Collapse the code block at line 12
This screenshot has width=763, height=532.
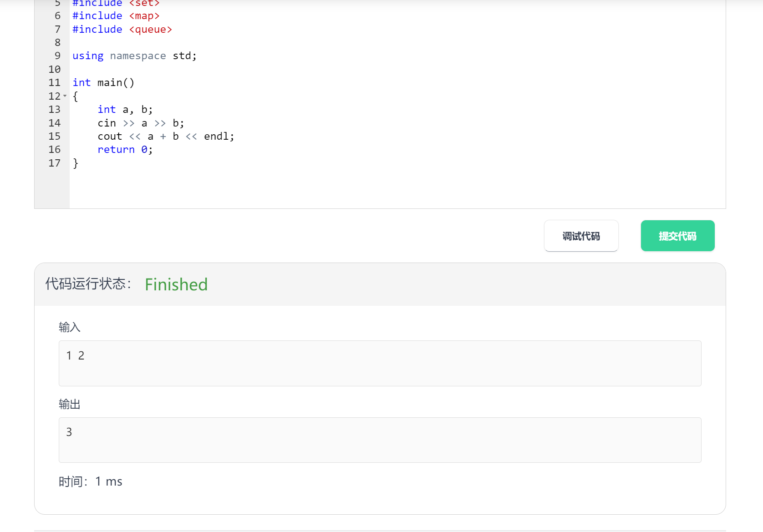point(65,96)
